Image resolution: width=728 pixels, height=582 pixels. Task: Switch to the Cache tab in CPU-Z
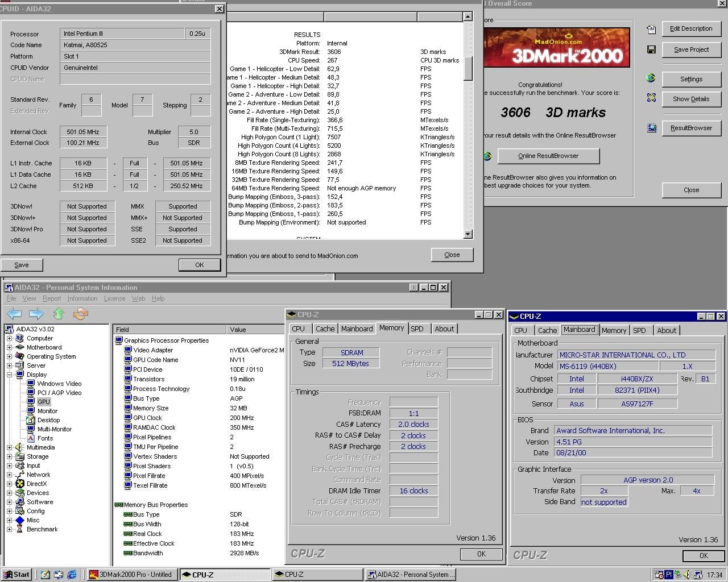(x=325, y=329)
